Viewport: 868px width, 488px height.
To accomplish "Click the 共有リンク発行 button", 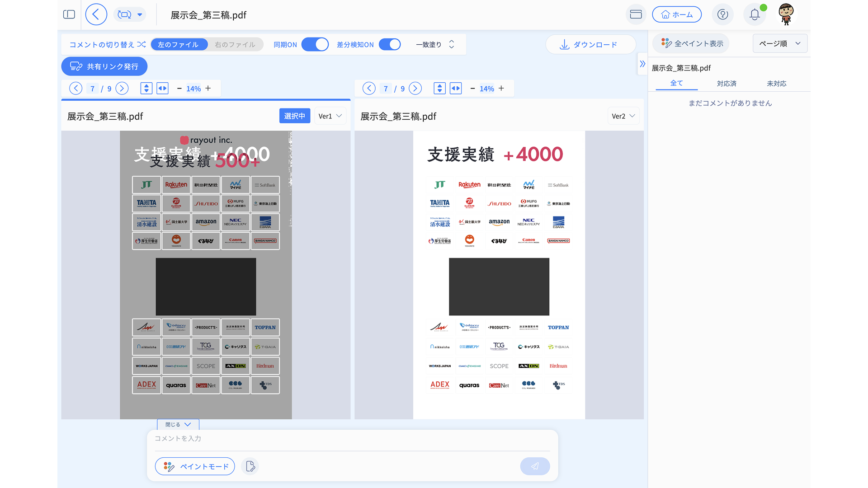I will pos(104,66).
